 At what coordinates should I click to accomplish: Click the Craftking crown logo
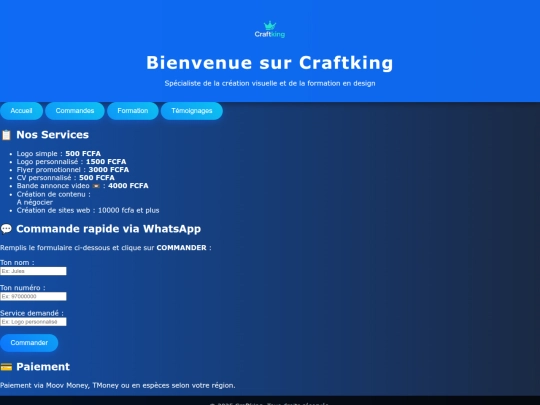point(270,29)
